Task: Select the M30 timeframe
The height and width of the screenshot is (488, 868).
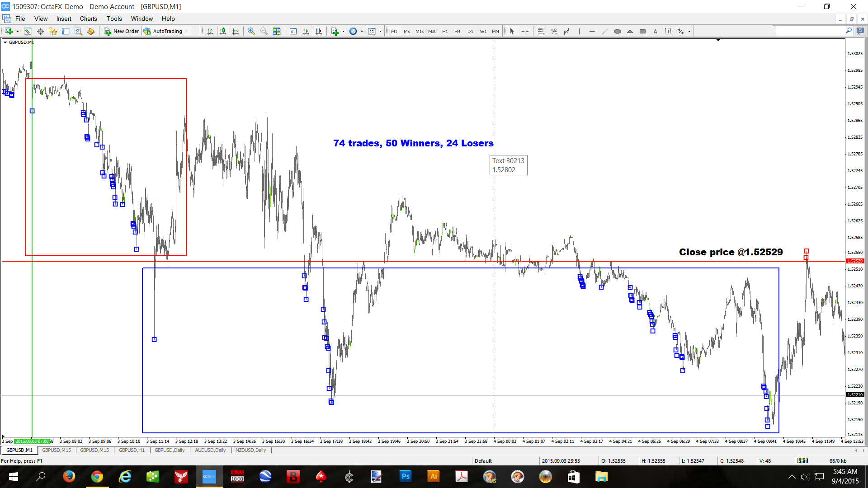Action: (x=432, y=31)
